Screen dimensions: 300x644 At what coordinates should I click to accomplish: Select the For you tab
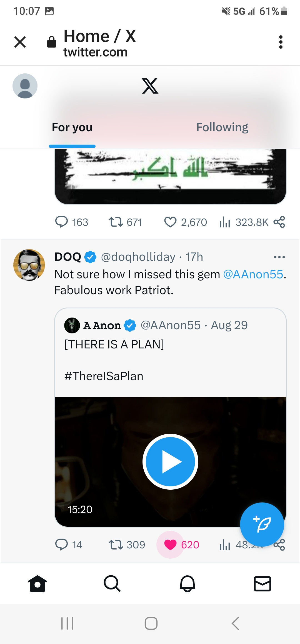[x=72, y=127]
